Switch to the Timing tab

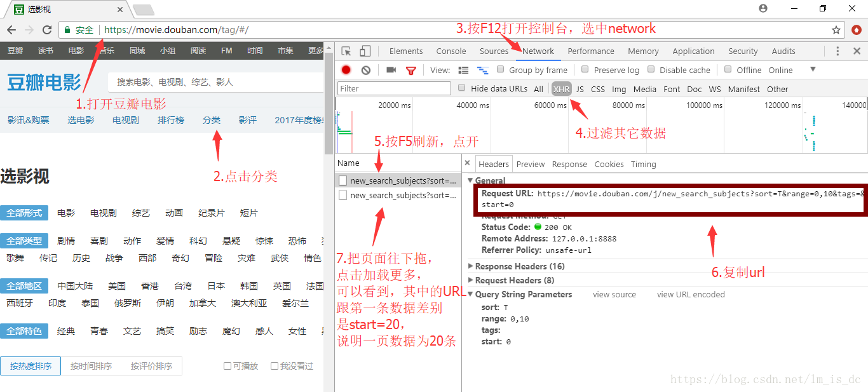tap(643, 164)
